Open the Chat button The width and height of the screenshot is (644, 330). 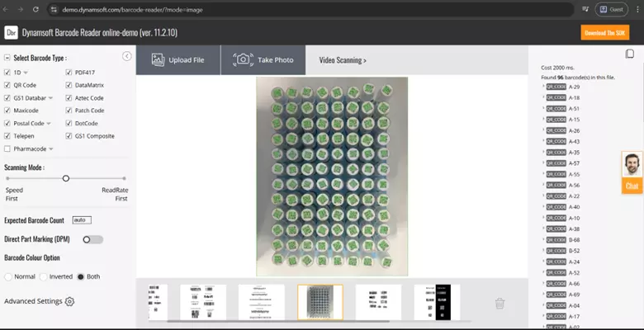coord(632,186)
